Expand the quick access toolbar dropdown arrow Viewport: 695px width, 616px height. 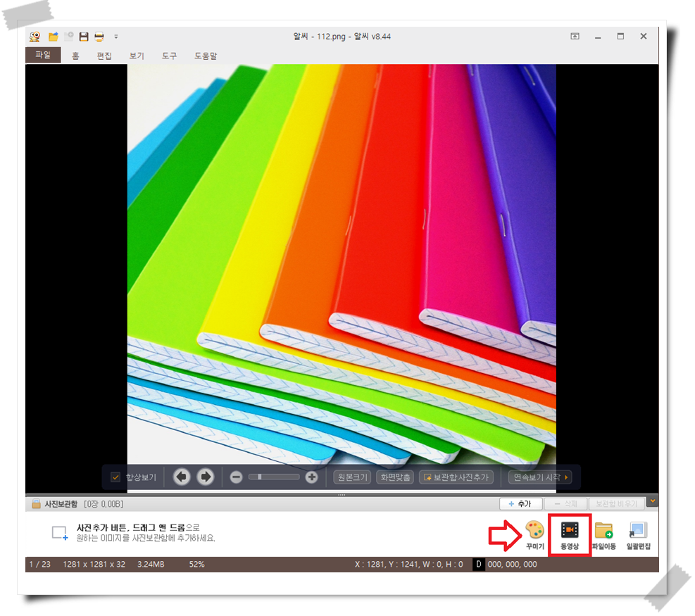(x=116, y=37)
